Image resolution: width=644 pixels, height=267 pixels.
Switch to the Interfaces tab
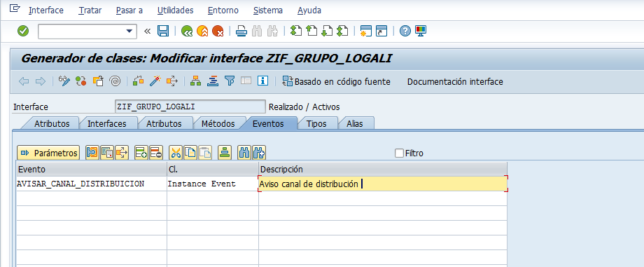click(x=107, y=123)
